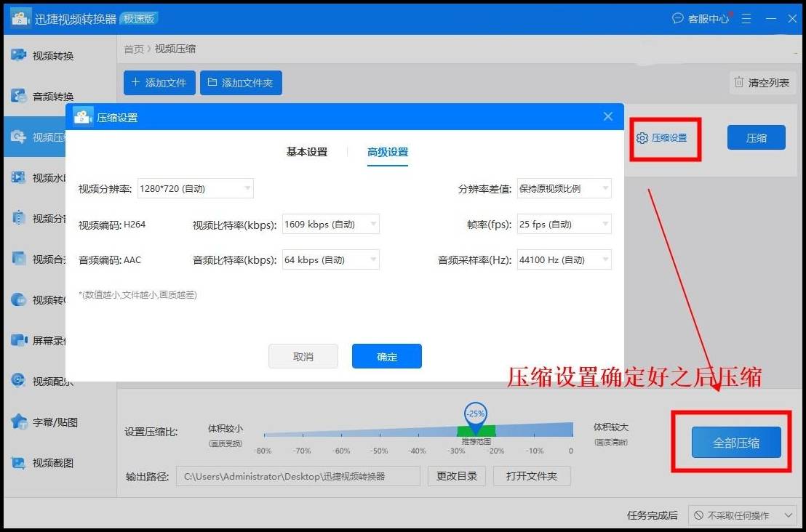806x532 pixels.
Task: Click the 压缩 button
Action: click(756, 137)
